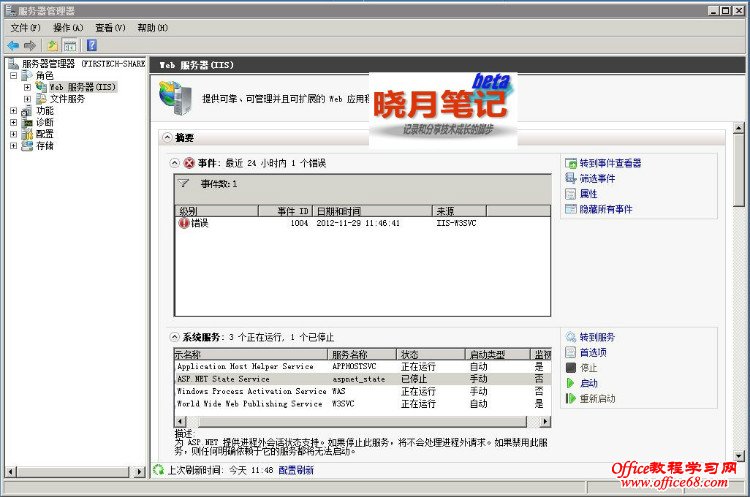Image resolution: width=750 pixels, height=497 pixels.
Task: Click the 重新启动 service link
Action: pyautogui.click(x=598, y=398)
